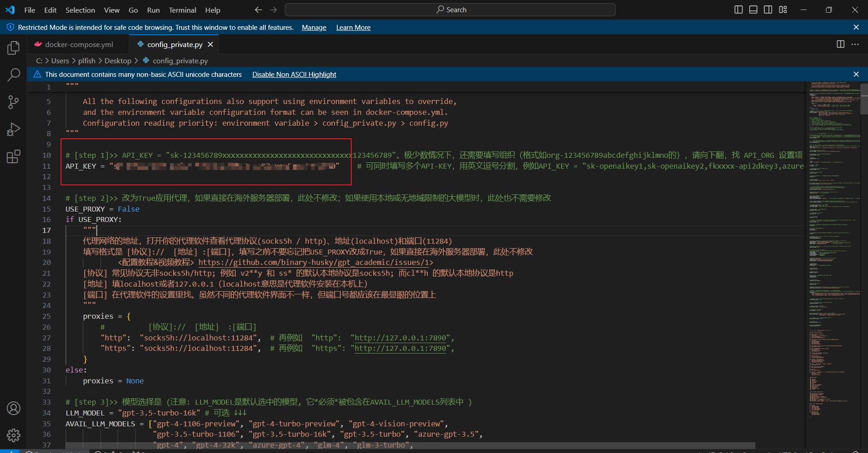Dismiss the Restricted Mode banner
This screenshot has height=453, width=868.
856,28
